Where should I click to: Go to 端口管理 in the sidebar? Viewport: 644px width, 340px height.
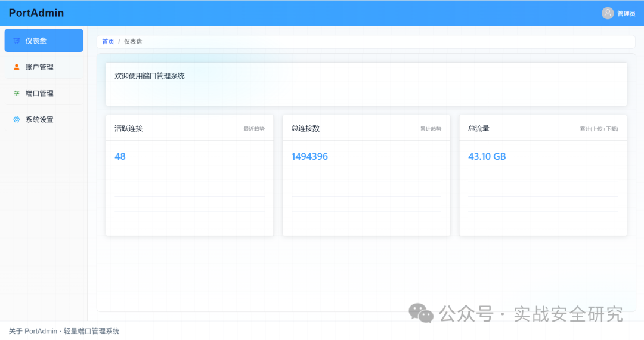44,93
